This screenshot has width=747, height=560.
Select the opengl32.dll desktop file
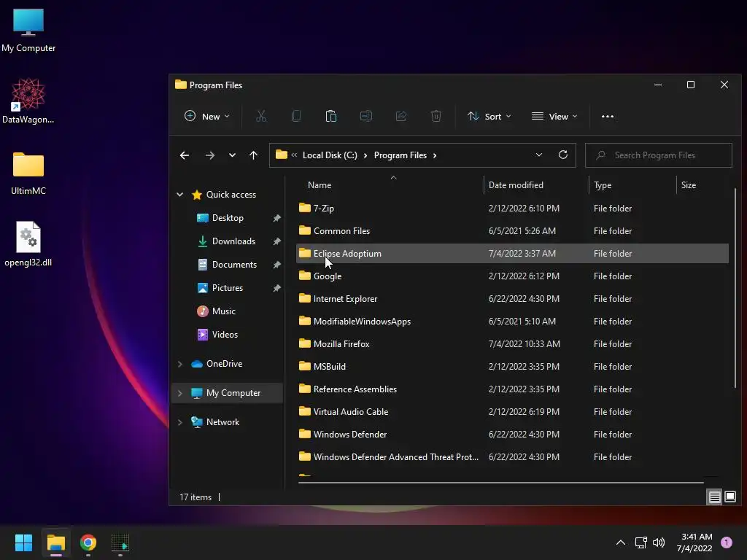point(28,244)
